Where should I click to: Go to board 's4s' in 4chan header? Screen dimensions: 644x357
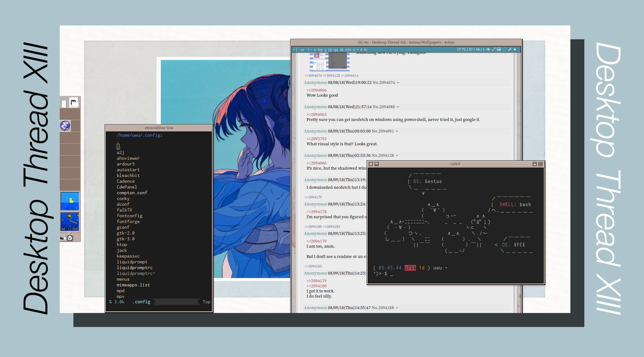(x=347, y=49)
